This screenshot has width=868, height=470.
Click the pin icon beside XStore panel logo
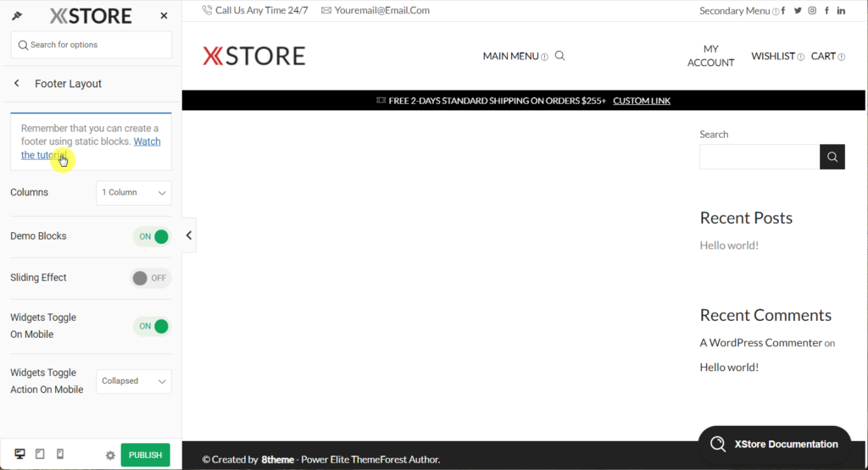pyautogui.click(x=17, y=15)
